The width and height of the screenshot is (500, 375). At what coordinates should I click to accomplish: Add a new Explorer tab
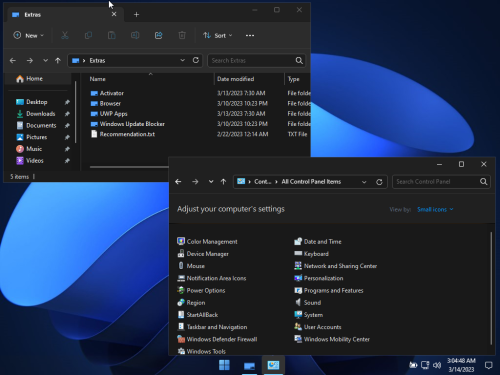[x=136, y=14]
